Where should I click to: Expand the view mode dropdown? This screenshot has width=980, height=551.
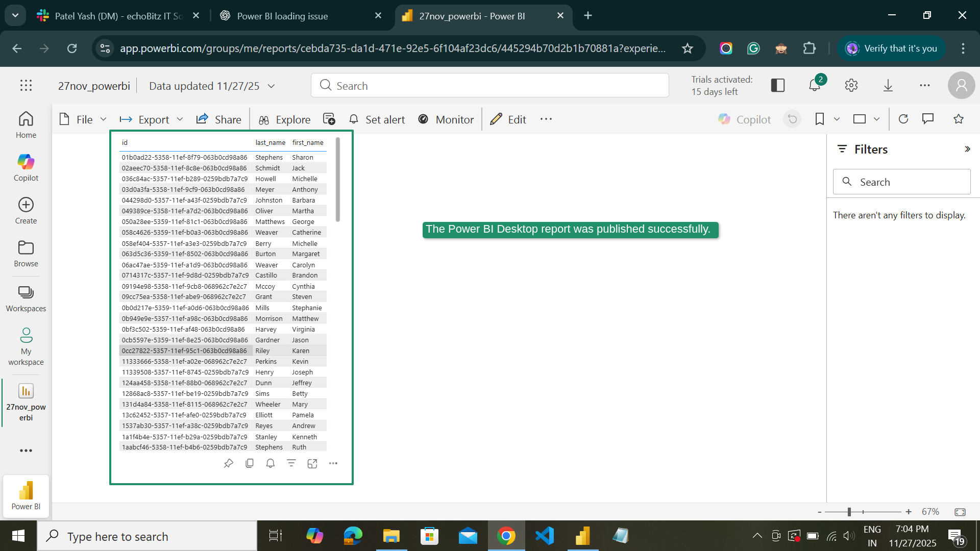coord(877,119)
